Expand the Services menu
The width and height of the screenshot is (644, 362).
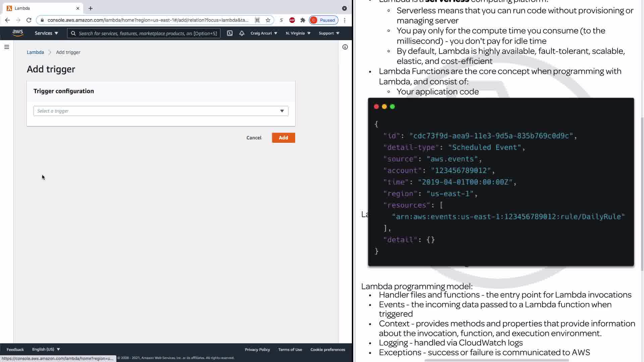coord(46,33)
